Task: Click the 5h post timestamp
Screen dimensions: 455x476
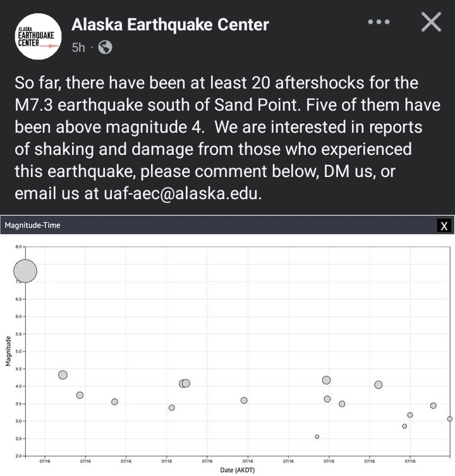Action: point(78,47)
